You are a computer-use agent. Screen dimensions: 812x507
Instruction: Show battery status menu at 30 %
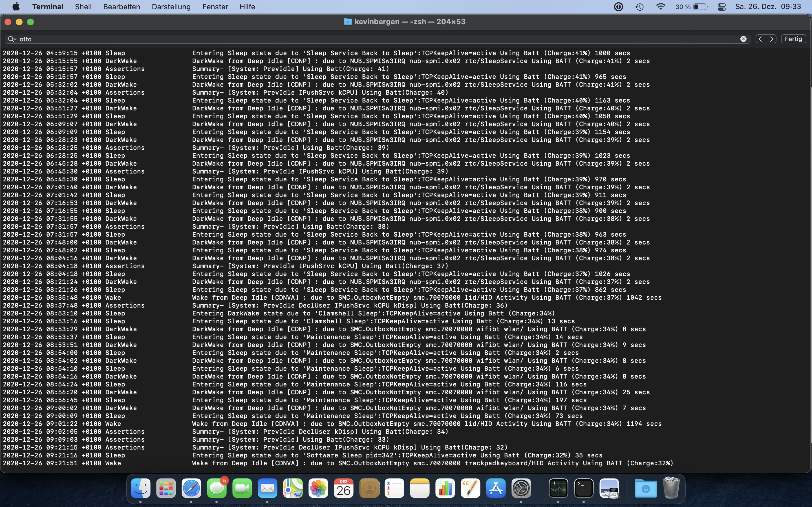pos(700,7)
